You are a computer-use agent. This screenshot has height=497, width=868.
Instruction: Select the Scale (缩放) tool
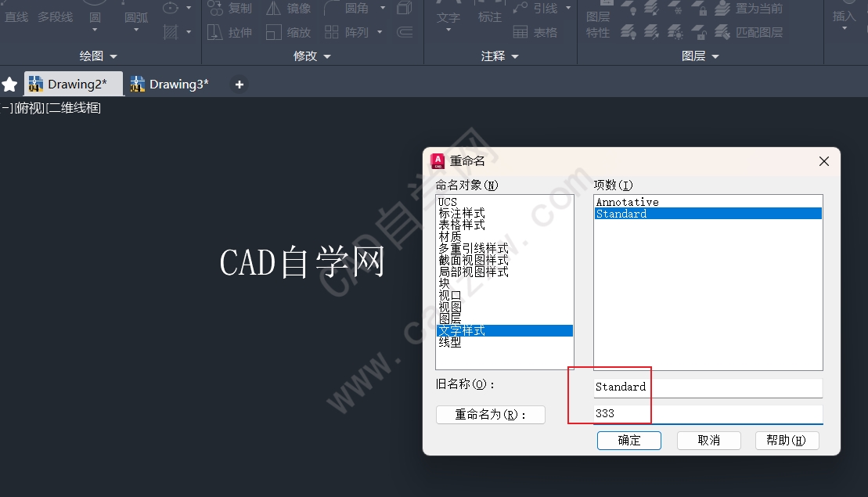click(288, 33)
